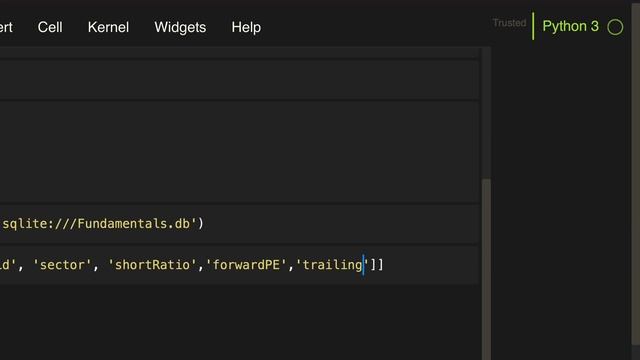640x360 pixels.
Task: Place cursor in the sqlite:///Fundamentals.db code cell
Action: (239, 224)
